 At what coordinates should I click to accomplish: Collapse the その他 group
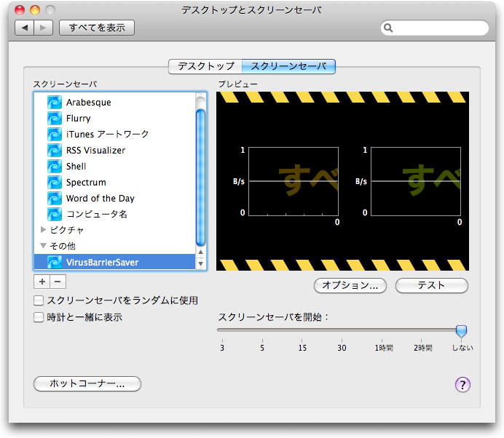click(x=43, y=246)
